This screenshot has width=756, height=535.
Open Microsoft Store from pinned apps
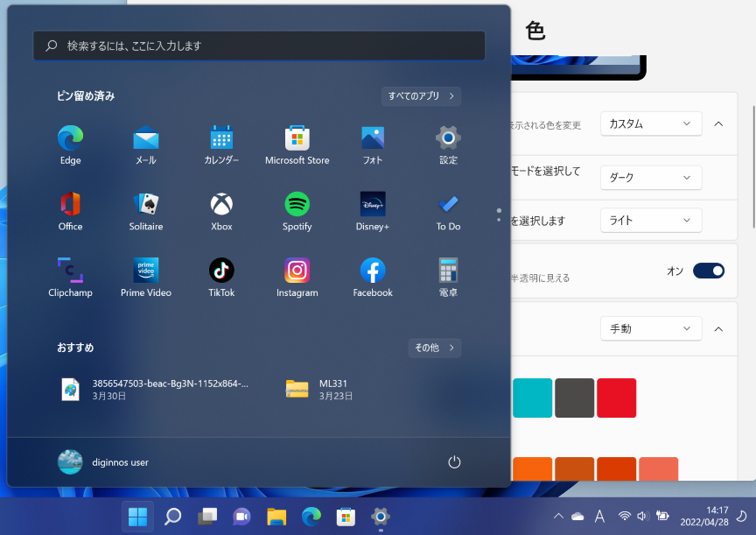point(297,144)
